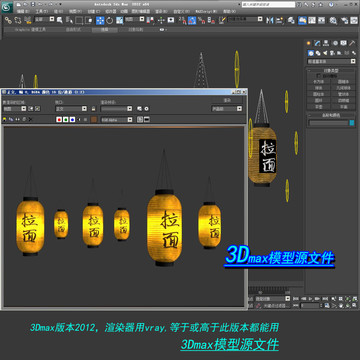The width and height of the screenshot is (360, 360).
Task: Activate the Select and Rotate tool
Action: click(110, 20)
